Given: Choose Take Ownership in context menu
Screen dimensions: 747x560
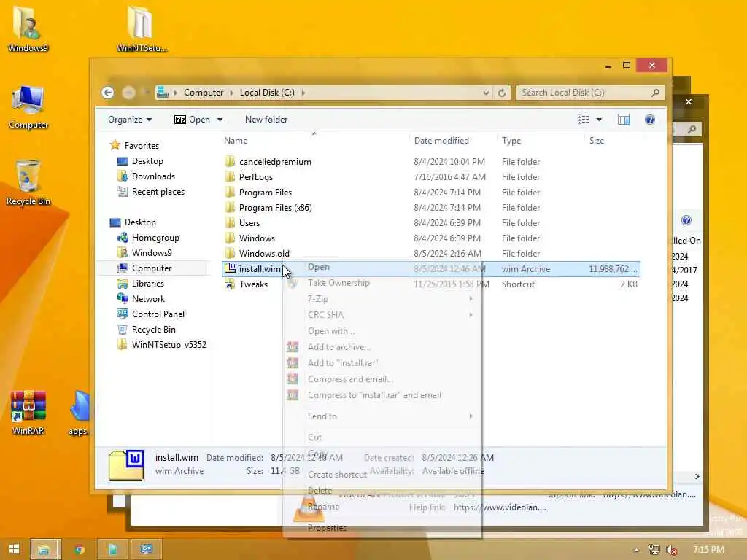Looking at the screenshot, I should pos(382,283).
